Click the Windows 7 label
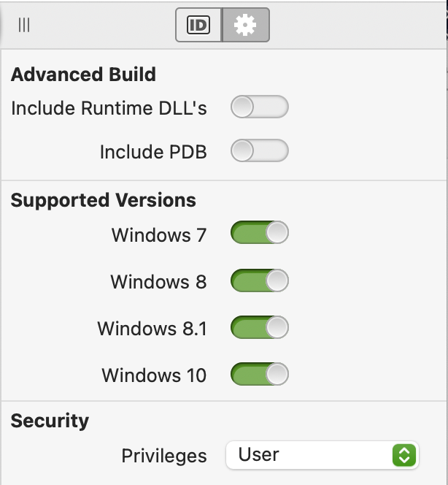This screenshot has height=485, width=448. tap(159, 235)
